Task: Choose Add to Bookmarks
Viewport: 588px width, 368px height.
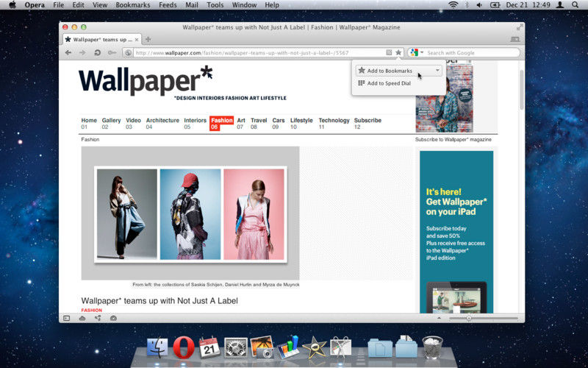Action: point(398,71)
